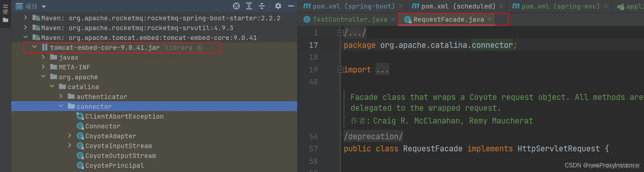The width and height of the screenshot is (644, 172).
Task: Open the project view dropdown arrow
Action: [44, 7]
